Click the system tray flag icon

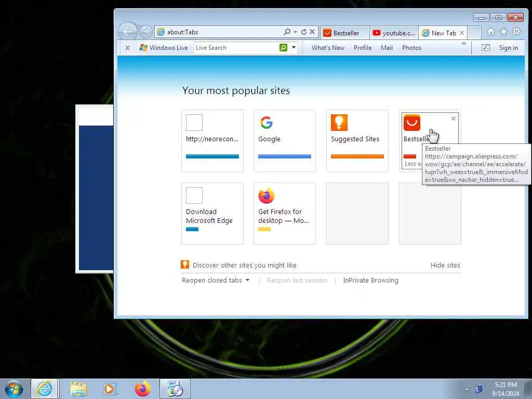(479, 389)
